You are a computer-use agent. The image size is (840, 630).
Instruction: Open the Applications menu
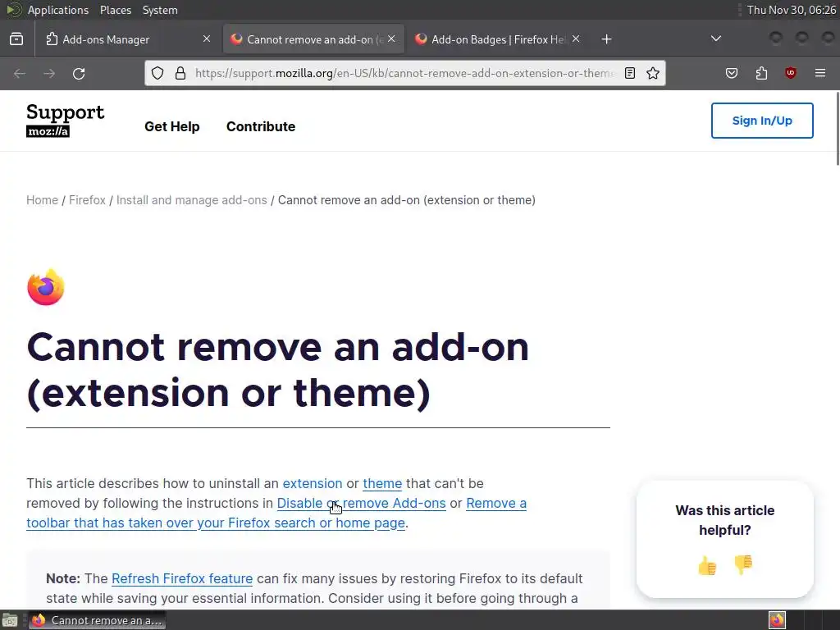coord(58,10)
